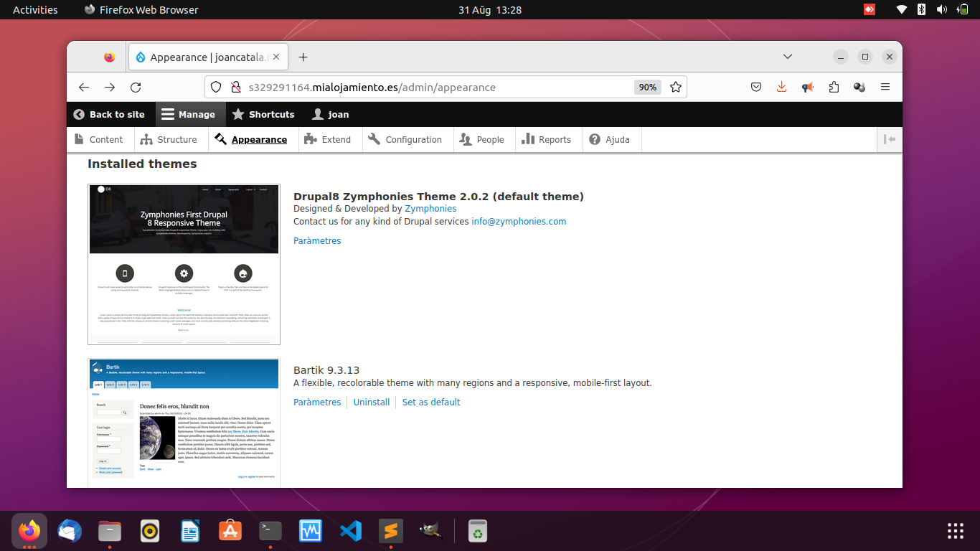Open the Trash dock icon
Viewport: 980px width, 551px height.
coord(478,531)
